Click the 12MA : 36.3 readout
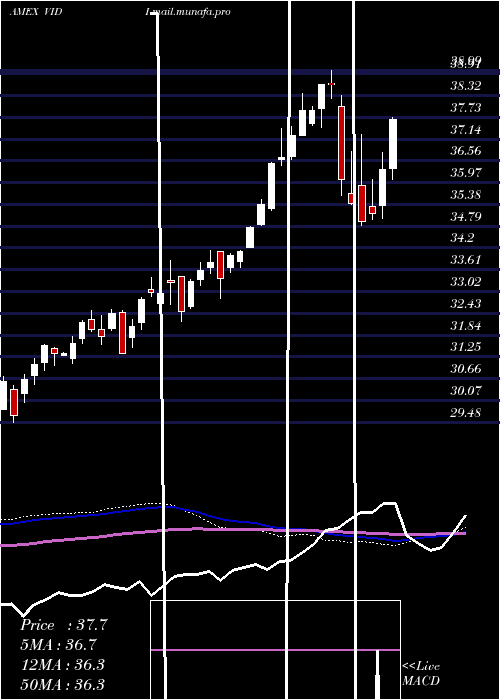500x700 pixels. 63,665
